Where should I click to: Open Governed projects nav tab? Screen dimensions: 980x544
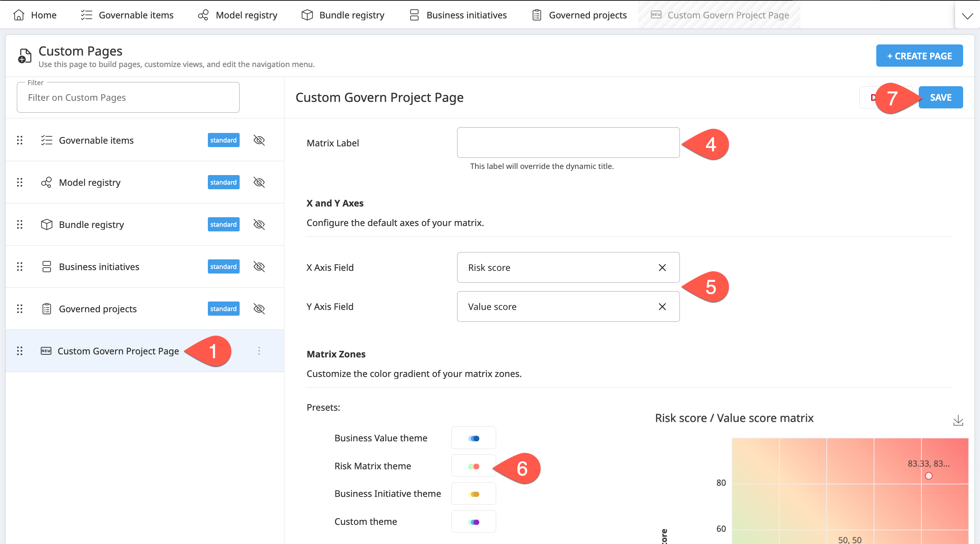point(579,15)
